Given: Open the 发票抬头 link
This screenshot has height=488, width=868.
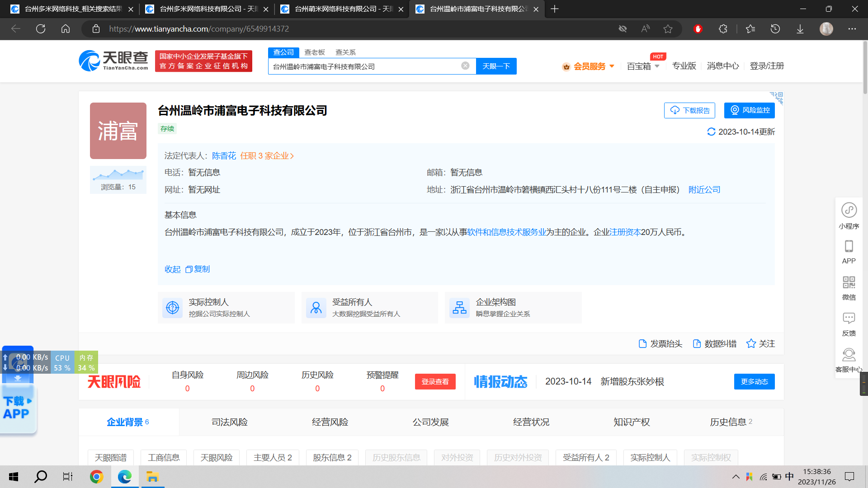Looking at the screenshot, I should tap(660, 344).
